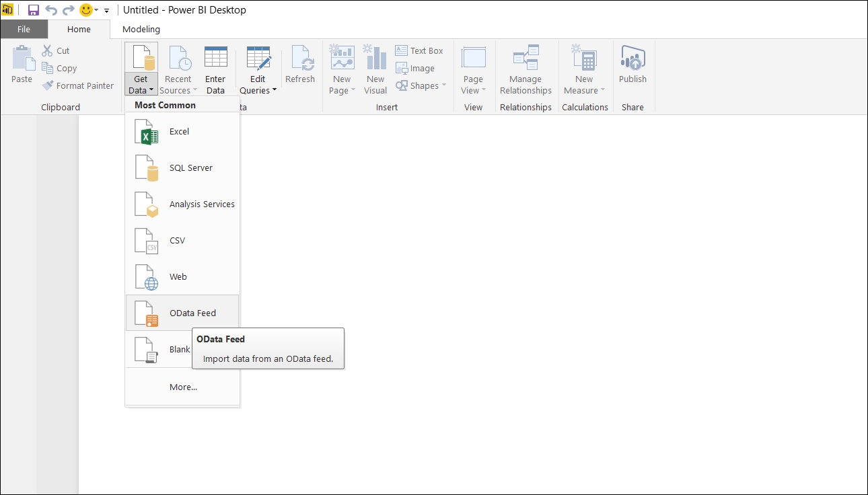The width and height of the screenshot is (868, 495).
Task: Choose Web data source
Action: (182, 277)
